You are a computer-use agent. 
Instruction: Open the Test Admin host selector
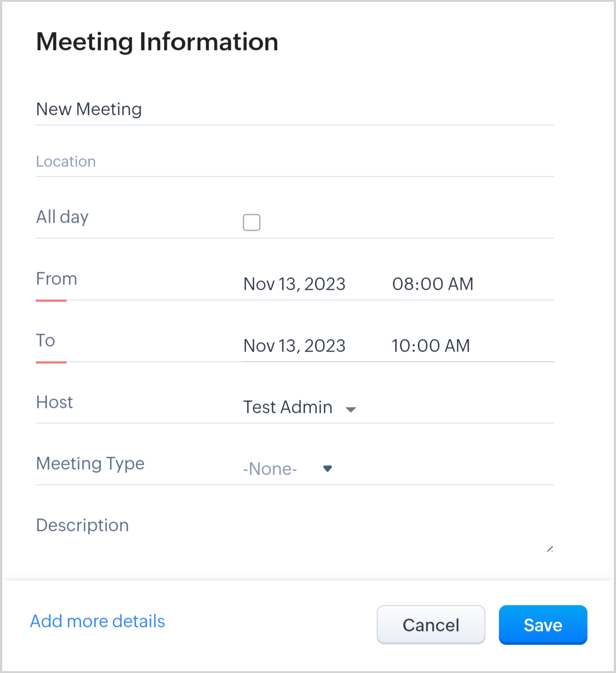click(288, 407)
